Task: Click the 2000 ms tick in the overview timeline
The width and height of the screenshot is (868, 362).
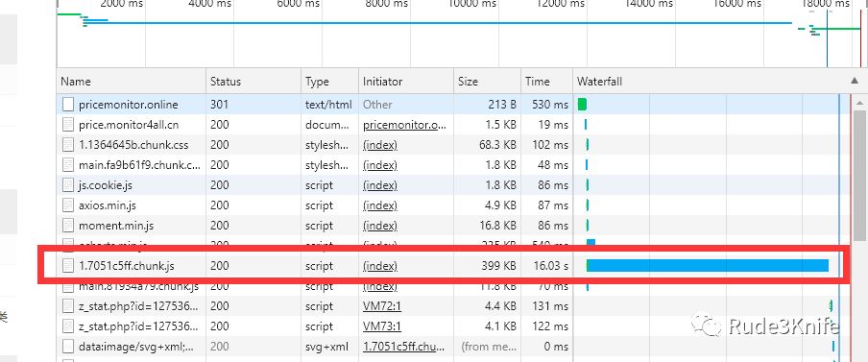Action: coord(121,5)
